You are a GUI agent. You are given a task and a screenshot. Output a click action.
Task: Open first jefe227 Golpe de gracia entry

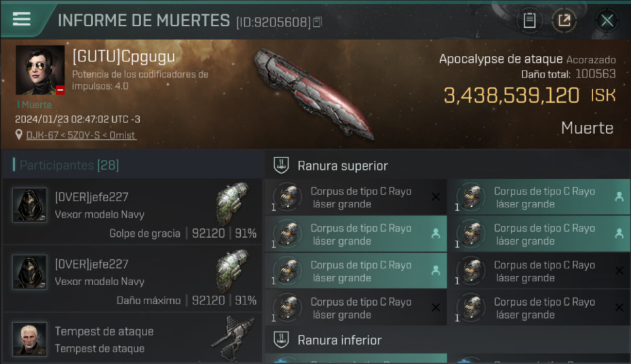133,211
